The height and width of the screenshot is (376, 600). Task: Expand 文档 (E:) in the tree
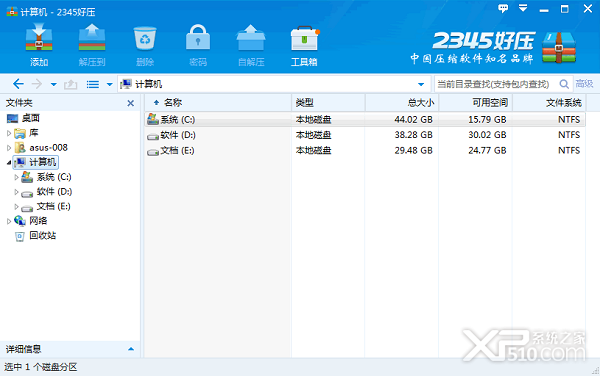coord(16,207)
